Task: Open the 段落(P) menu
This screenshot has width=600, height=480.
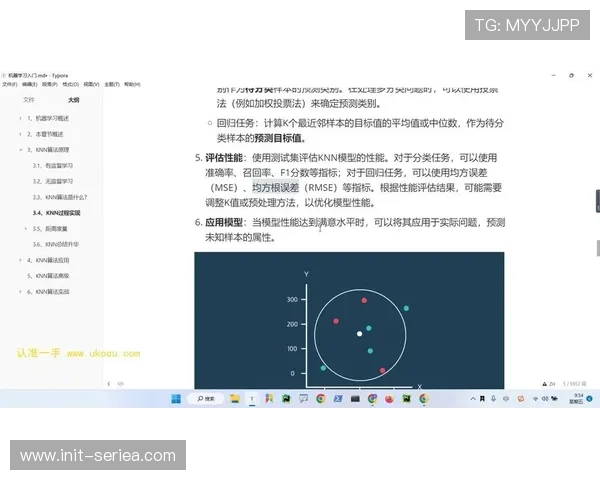Action: (50, 84)
